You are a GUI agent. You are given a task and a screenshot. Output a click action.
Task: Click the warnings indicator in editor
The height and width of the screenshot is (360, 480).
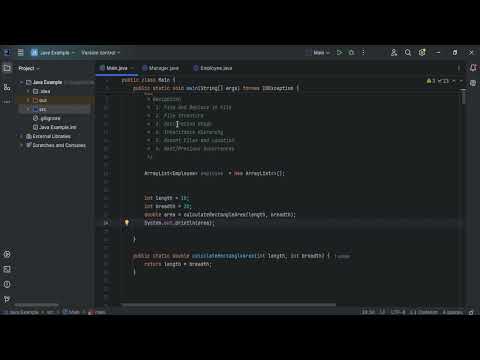pyautogui.click(x=431, y=81)
